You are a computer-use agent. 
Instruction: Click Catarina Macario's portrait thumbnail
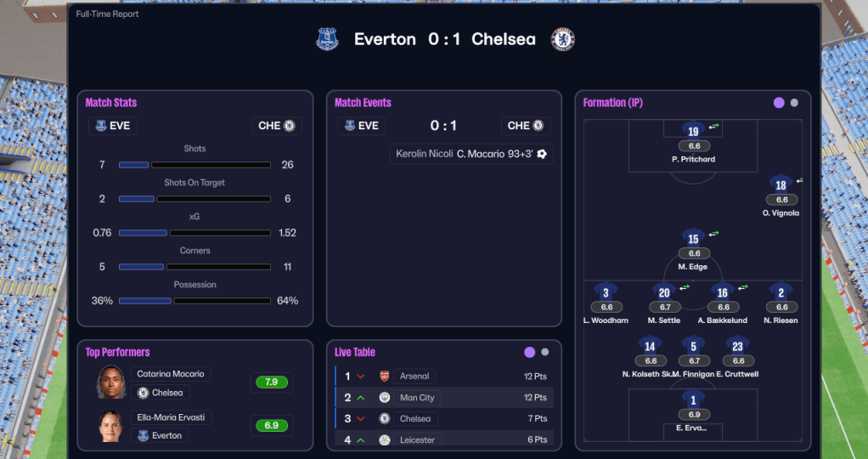tap(112, 382)
